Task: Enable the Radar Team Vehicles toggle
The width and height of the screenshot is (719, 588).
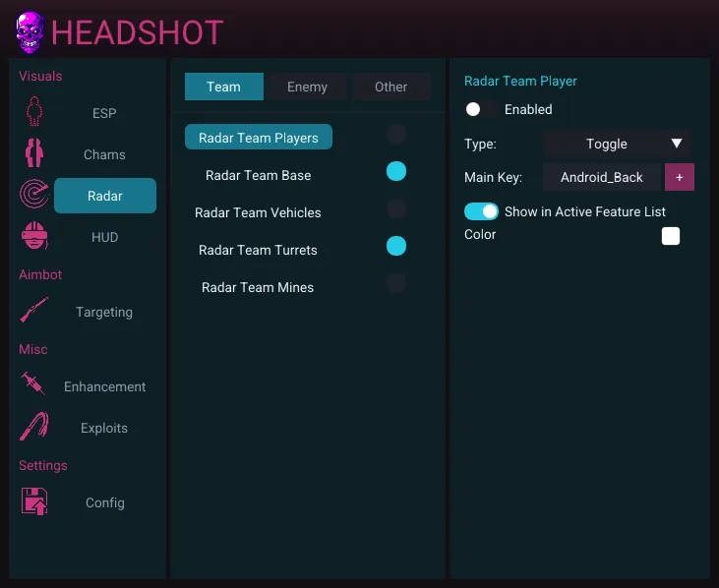Action: coord(396,208)
